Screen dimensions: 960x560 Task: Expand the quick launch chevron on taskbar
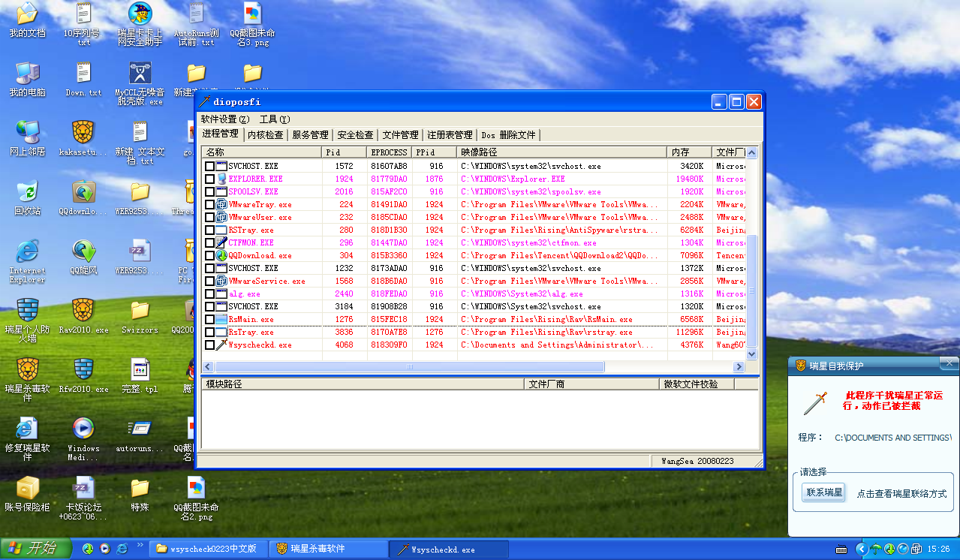140,545
